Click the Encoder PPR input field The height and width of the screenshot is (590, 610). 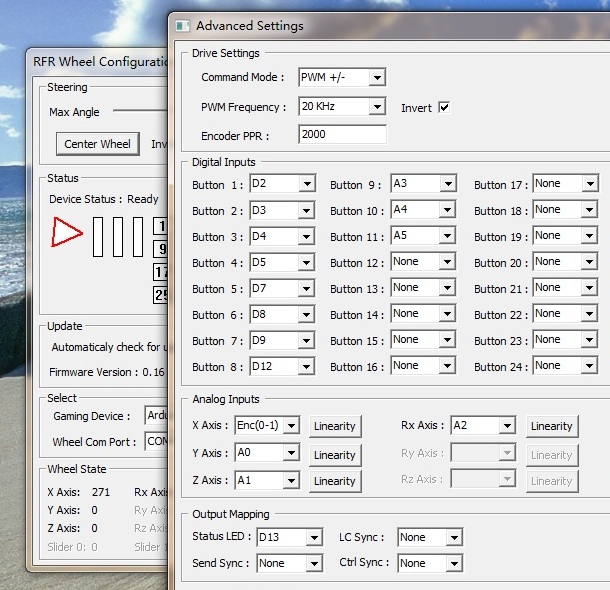(341, 135)
